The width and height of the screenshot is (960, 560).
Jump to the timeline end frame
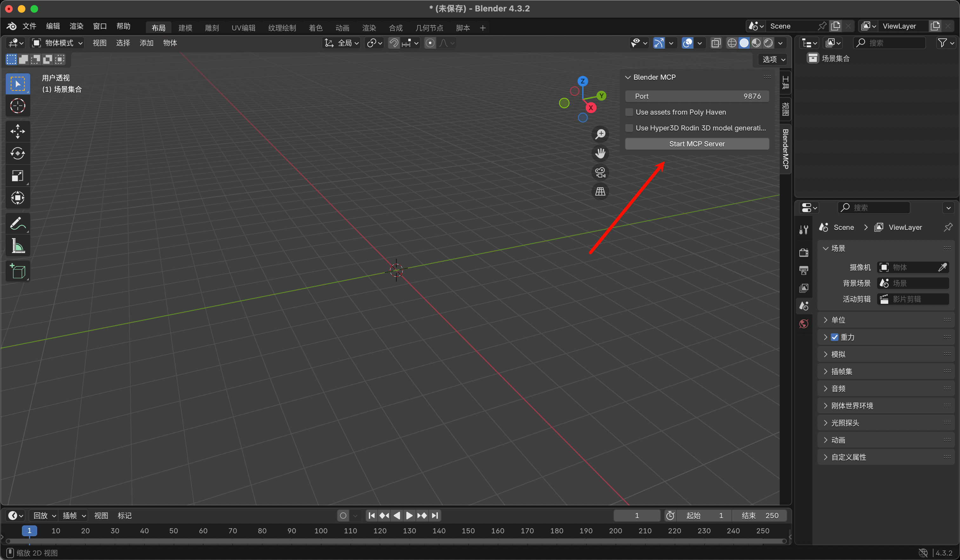[x=435, y=516]
